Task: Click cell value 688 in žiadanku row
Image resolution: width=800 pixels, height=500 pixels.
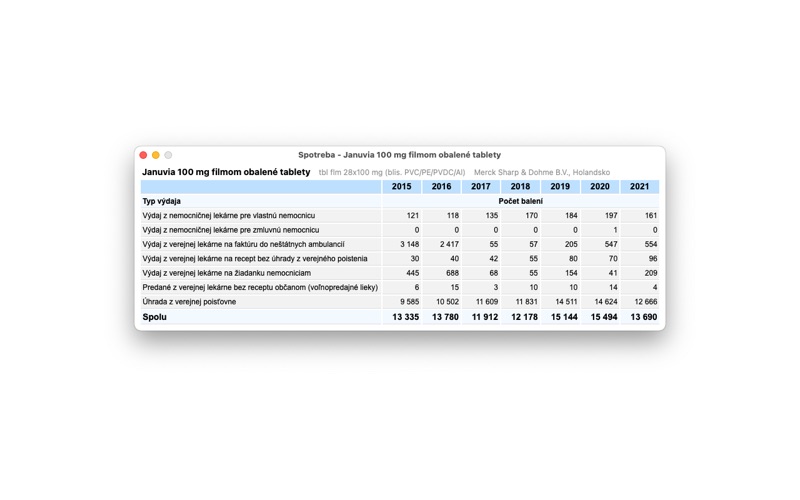Action: [x=453, y=273]
